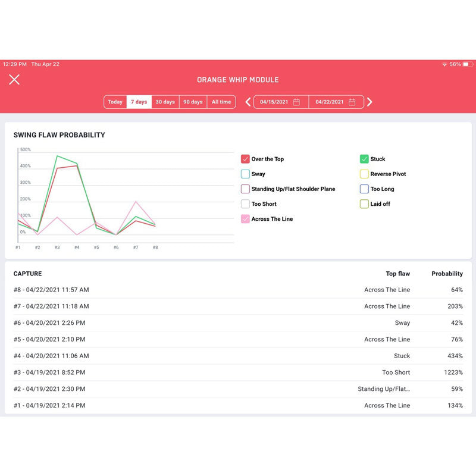Click the 56% battery percentage
Viewport: 476px width, 476px height.
pyautogui.click(x=455, y=64)
